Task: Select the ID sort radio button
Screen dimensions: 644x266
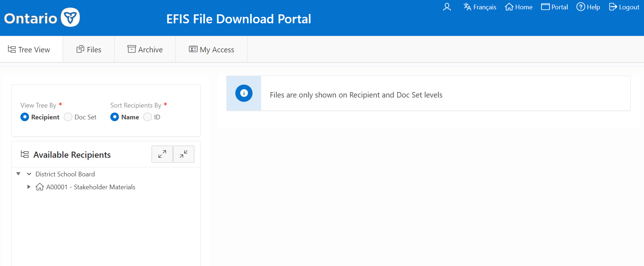Action: point(148,117)
